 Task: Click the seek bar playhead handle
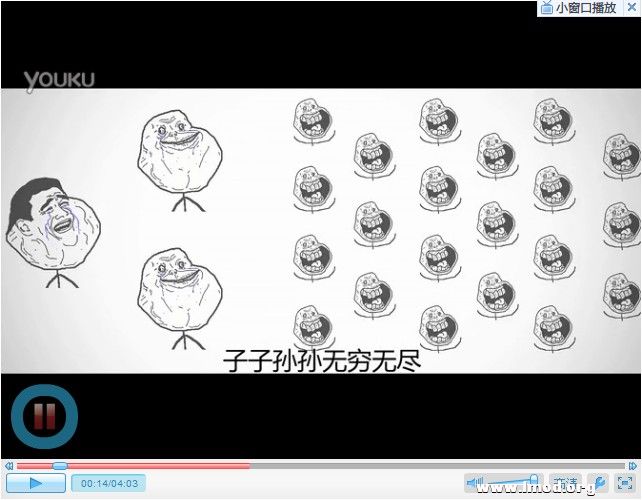tap(59, 466)
